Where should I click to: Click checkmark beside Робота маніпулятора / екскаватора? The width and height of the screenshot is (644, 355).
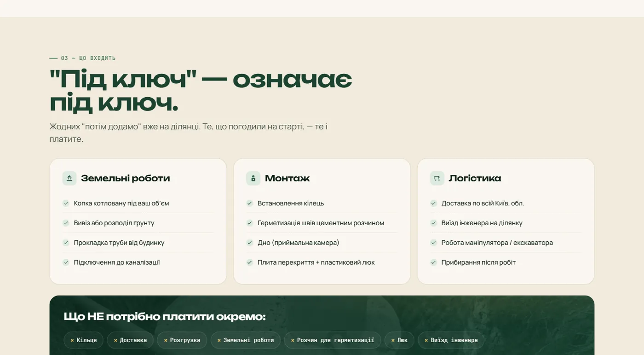(433, 243)
